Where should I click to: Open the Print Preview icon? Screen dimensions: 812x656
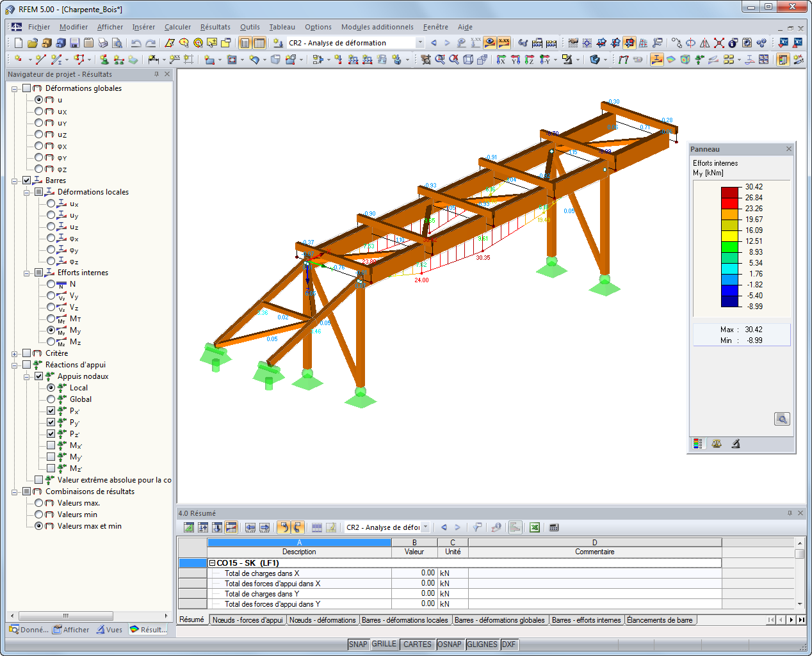point(118,43)
